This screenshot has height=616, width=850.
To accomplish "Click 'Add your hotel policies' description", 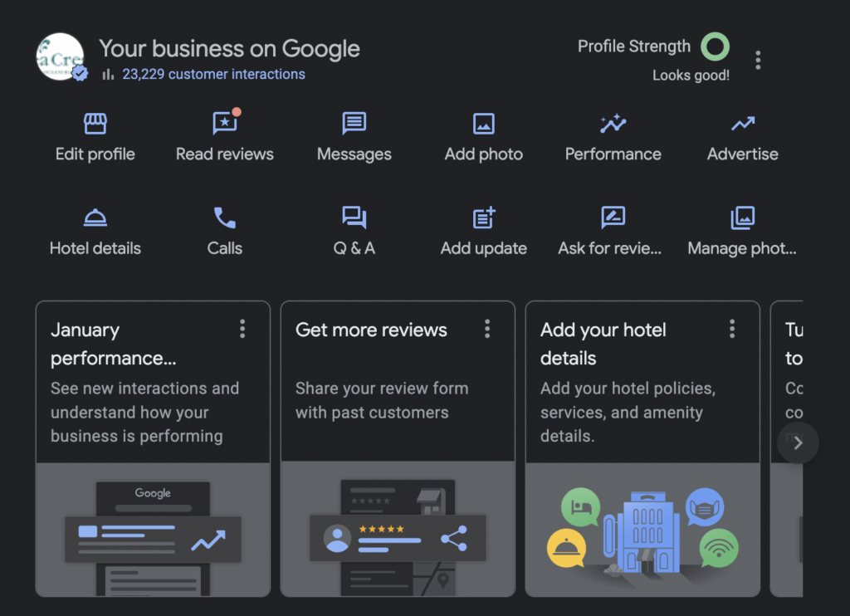I will [628, 412].
